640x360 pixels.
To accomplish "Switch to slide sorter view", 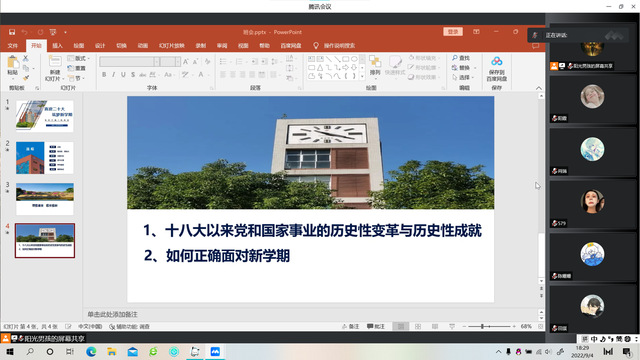I will pyautogui.click(x=418, y=327).
